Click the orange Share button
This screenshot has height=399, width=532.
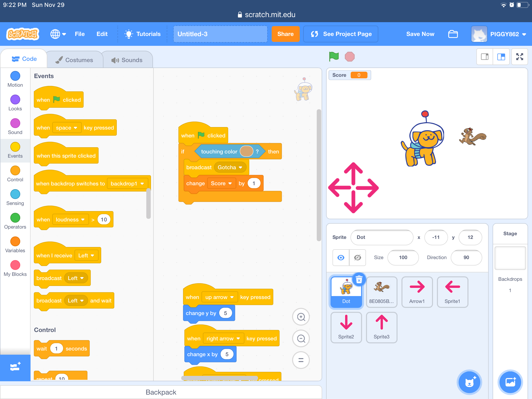(x=285, y=34)
